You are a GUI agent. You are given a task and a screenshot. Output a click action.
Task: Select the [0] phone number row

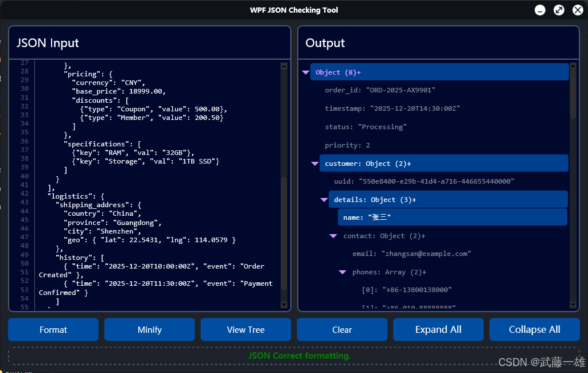pyautogui.click(x=407, y=290)
